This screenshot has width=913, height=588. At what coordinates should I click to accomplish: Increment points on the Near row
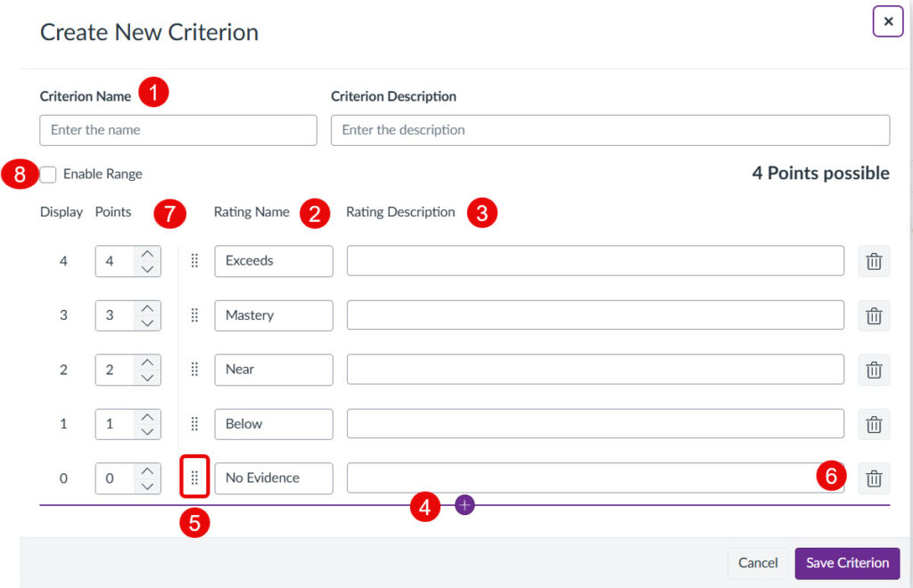coord(147,363)
